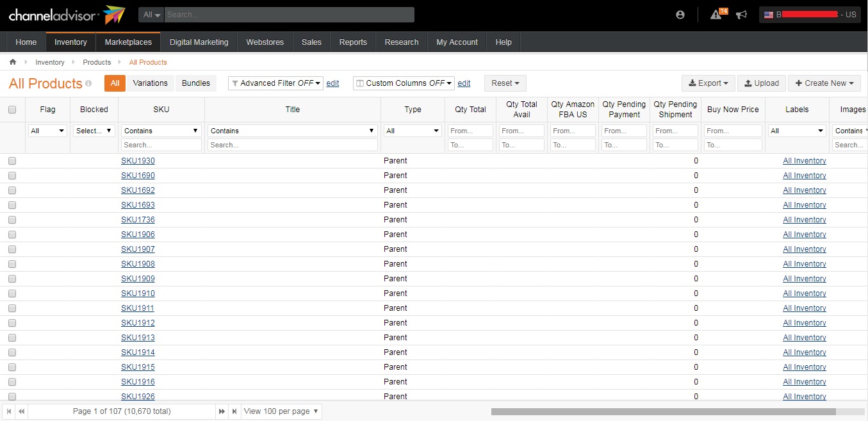Open the Marketplaces menu
Image resolution: width=868 pixels, height=421 pixels.
pos(128,42)
